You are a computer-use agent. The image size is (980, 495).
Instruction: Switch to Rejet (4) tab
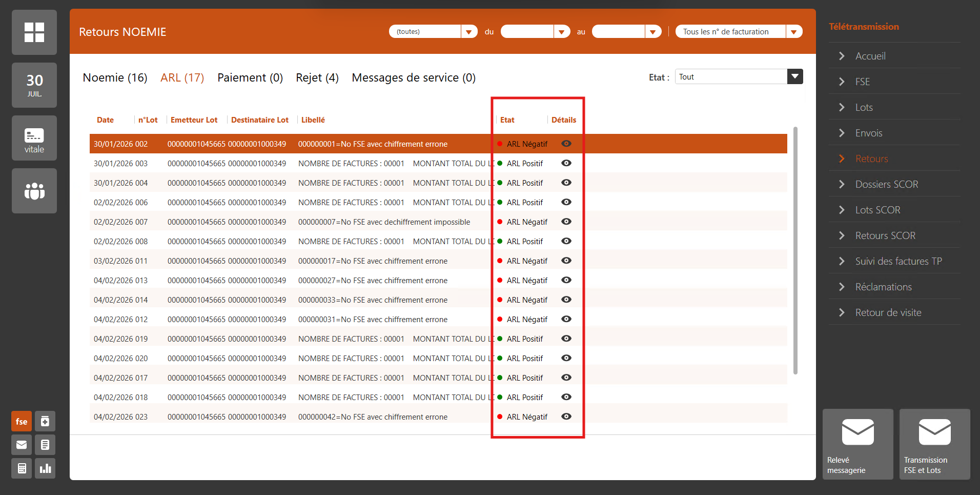coord(317,77)
